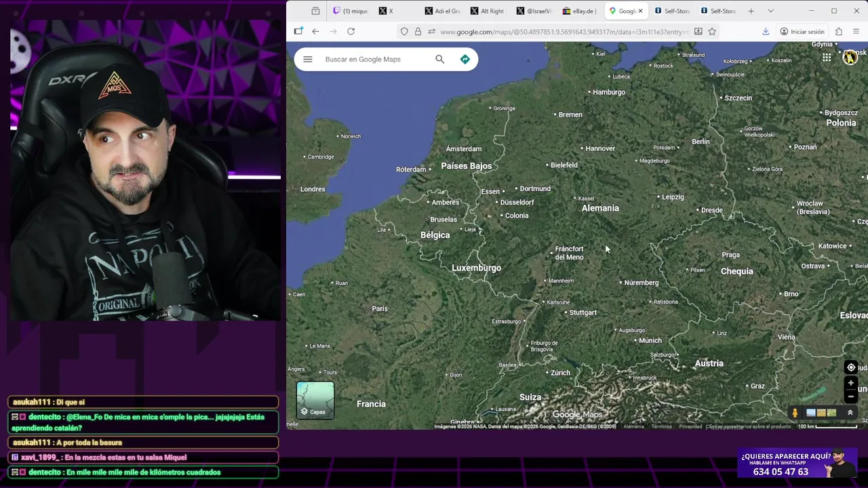Bookmark this page with star icon
Viewport: 868px width, 488px height.
coord(712,31)
